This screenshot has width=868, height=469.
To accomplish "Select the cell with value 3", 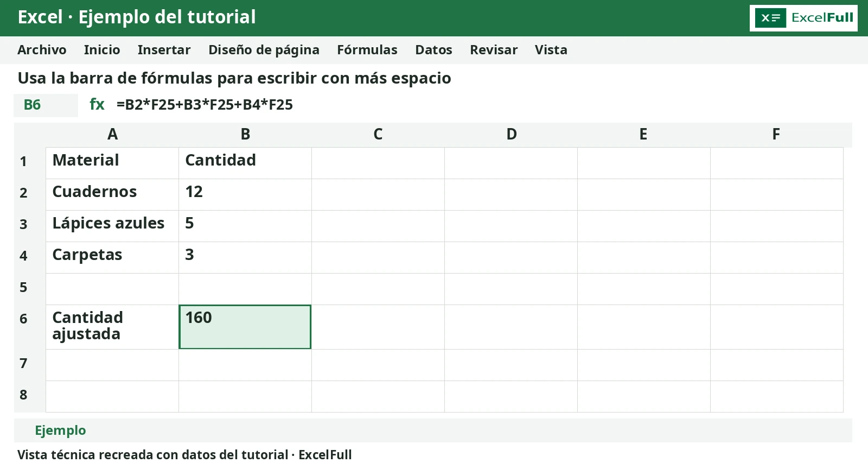I will click(245, 257).
